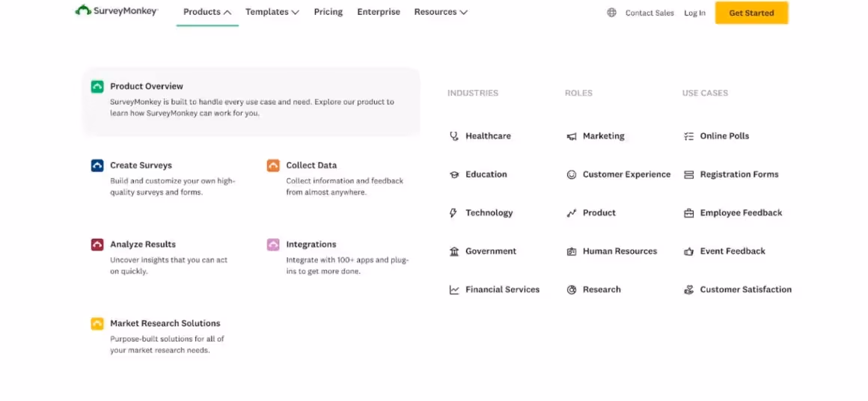868x401 pixels.
Task: Select the Healthcare industry link
Action: click(488, 136)
